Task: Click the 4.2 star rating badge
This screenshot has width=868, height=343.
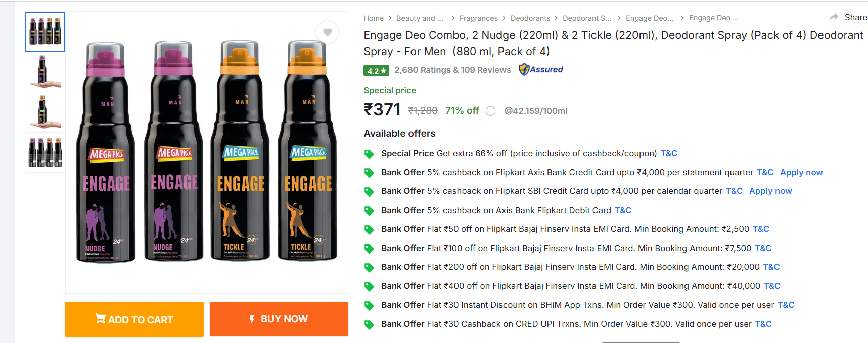Action: [x=376, y=71]
